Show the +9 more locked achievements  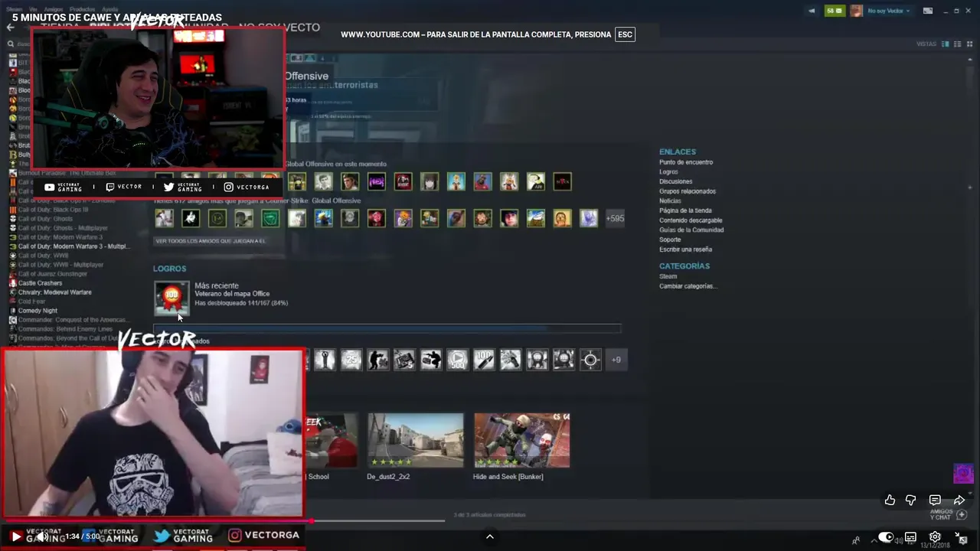(616, 360)
